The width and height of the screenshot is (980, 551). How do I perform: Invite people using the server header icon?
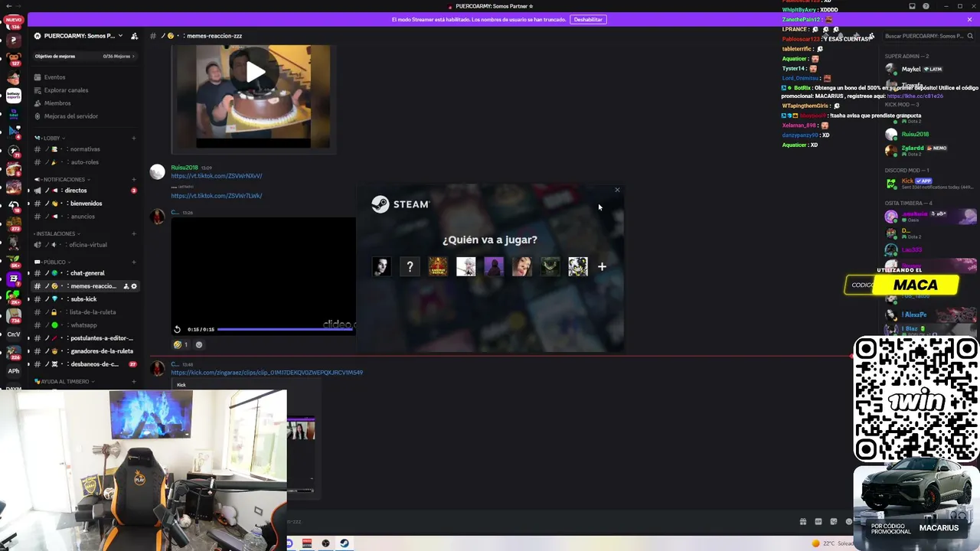pyautogui.click(x=134, y=36)
